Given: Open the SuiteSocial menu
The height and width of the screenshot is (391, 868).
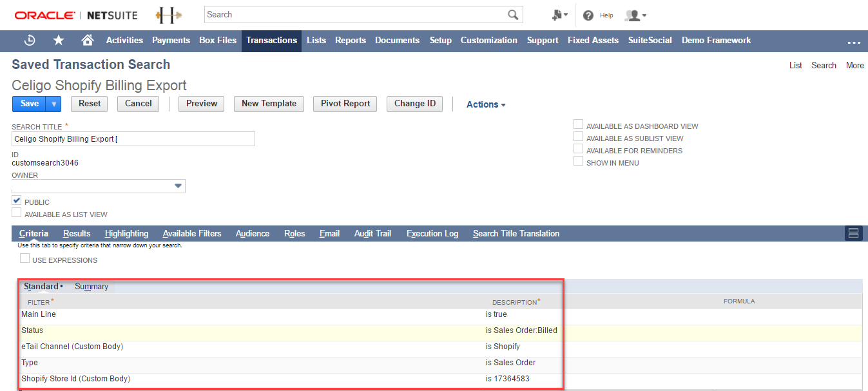Looking at the screenshot, I should [x=650, y=40].
